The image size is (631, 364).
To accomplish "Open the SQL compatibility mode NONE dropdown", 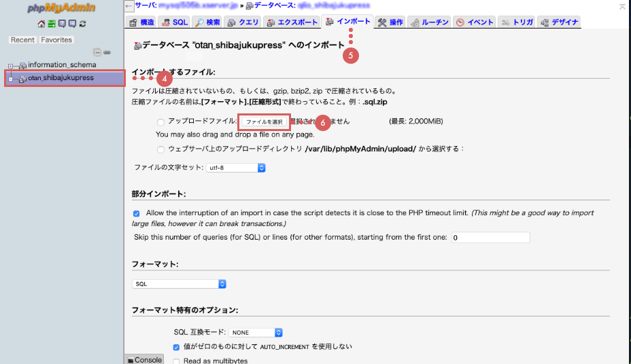I will [x=256, y=333].
